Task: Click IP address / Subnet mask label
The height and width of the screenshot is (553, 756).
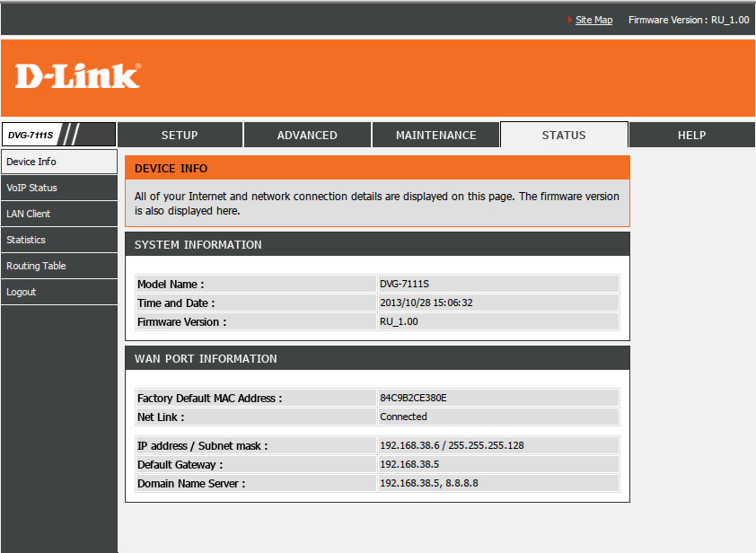Action: pyautogui.click(x=203, y=446)
